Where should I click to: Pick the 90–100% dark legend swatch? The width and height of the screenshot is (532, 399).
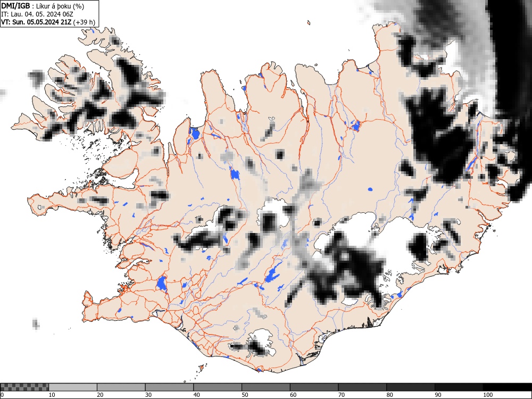pos(459,387)
